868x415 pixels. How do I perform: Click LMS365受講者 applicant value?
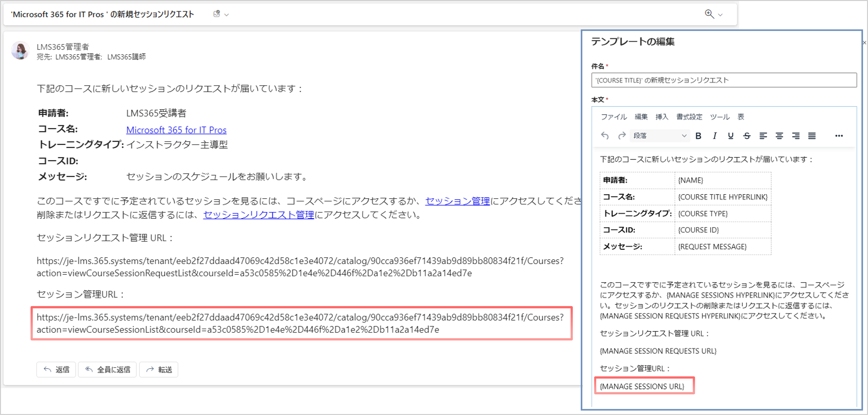156,113
